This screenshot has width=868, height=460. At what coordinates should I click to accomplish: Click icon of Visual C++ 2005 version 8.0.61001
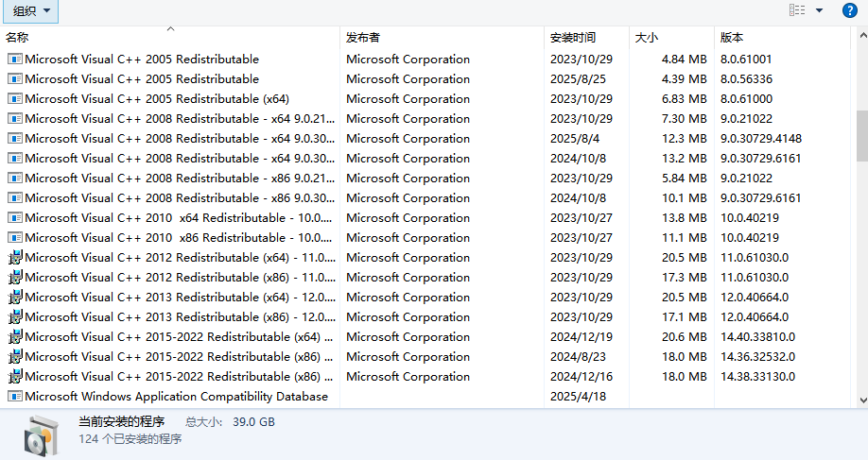pos(15,60)
